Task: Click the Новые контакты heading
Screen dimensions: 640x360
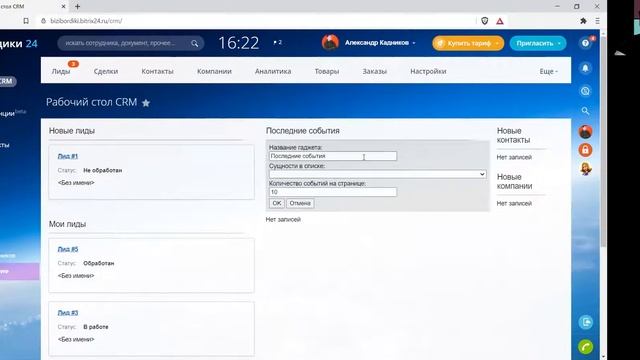Action: 513,136
